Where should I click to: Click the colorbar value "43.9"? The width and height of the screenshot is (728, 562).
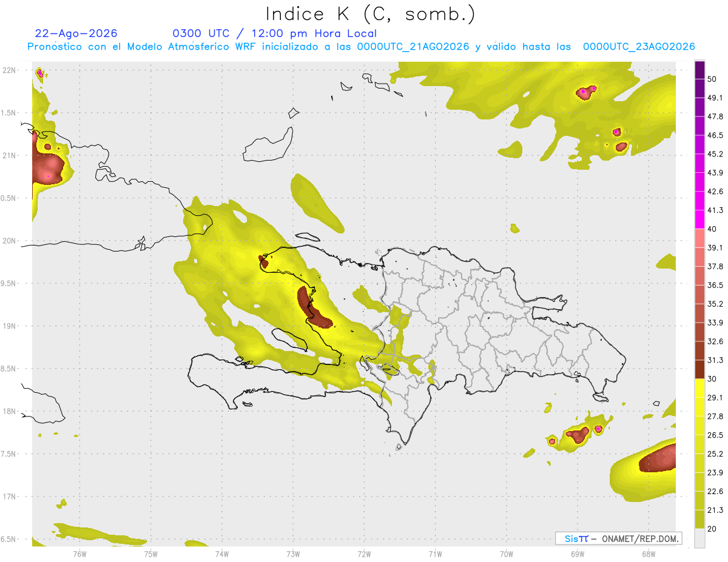pyautogui.click(x=715, y=173)
